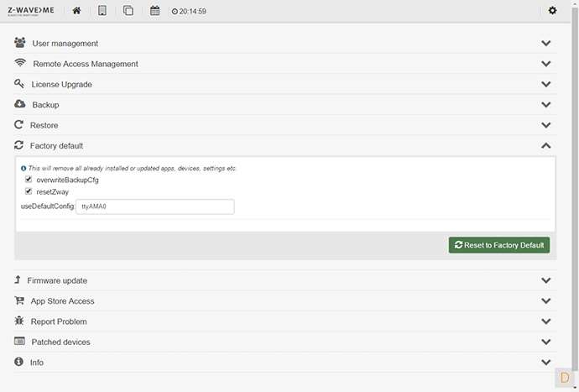Viewport: 579px width, 392px height.
Task: Open the License Upgrade section
Action: 61,84
